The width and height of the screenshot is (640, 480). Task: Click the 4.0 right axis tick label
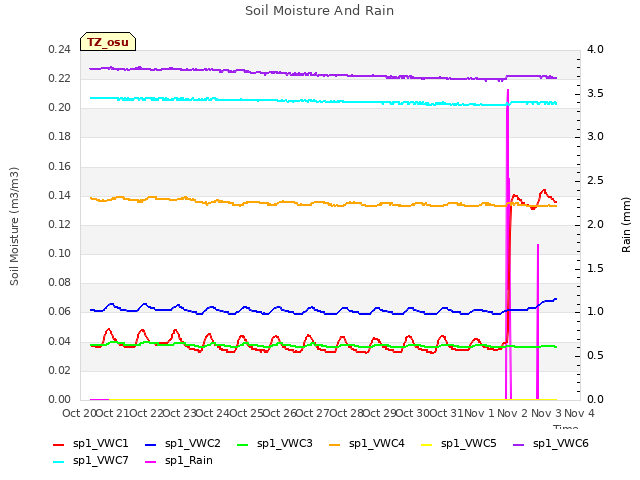pos(596,49)
